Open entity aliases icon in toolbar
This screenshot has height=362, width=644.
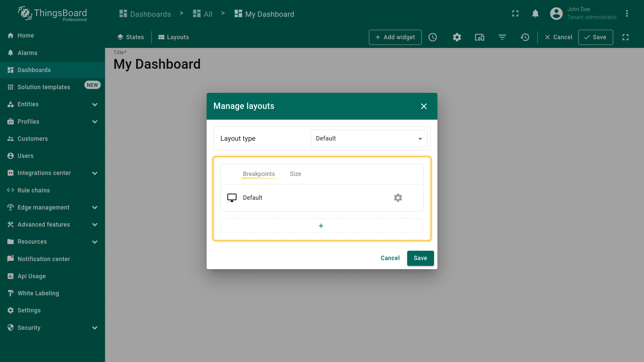click(x=480, y=37)
